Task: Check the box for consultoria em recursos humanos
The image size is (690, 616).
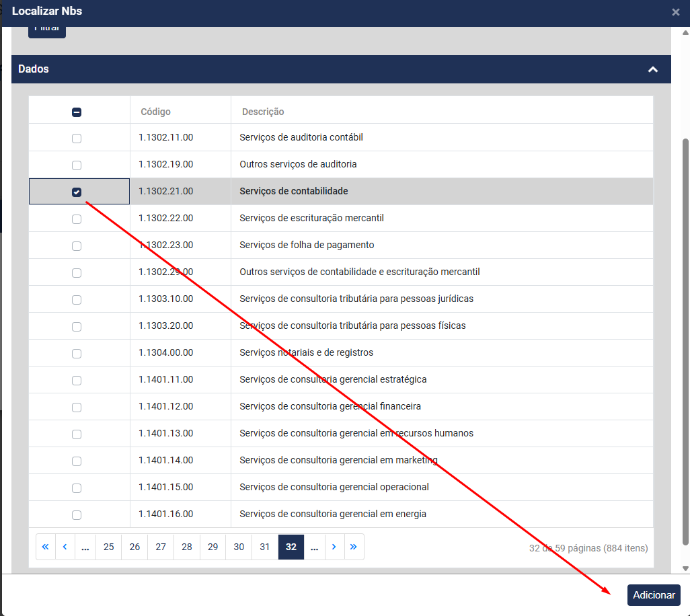Action: tap(77, 434)
